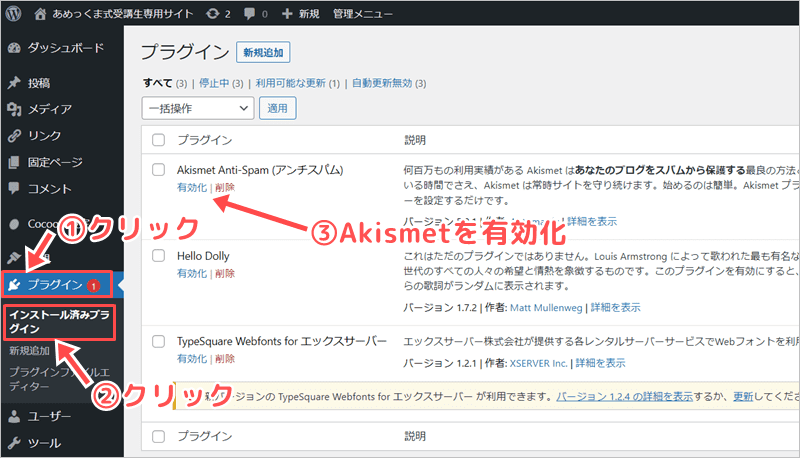
Task: Click the Users icon in sidebar
Action: [x=14, y=417]
